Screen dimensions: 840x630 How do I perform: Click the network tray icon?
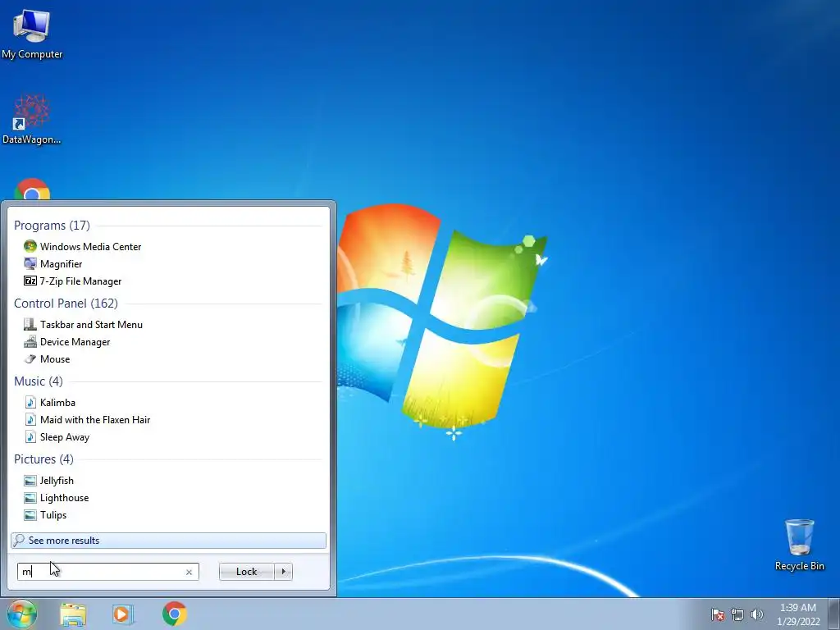pyautogui.click(x=737, y=614)
